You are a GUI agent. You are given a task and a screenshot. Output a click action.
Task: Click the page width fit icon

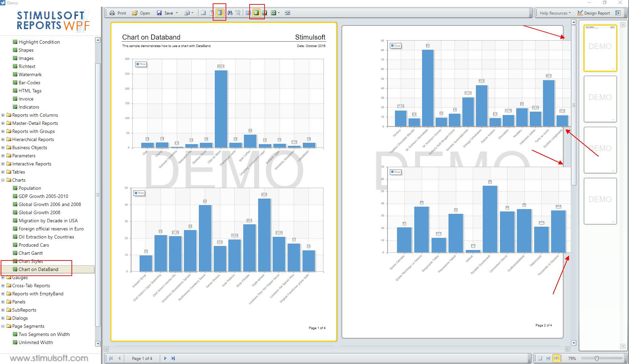[x=287, y=13]
